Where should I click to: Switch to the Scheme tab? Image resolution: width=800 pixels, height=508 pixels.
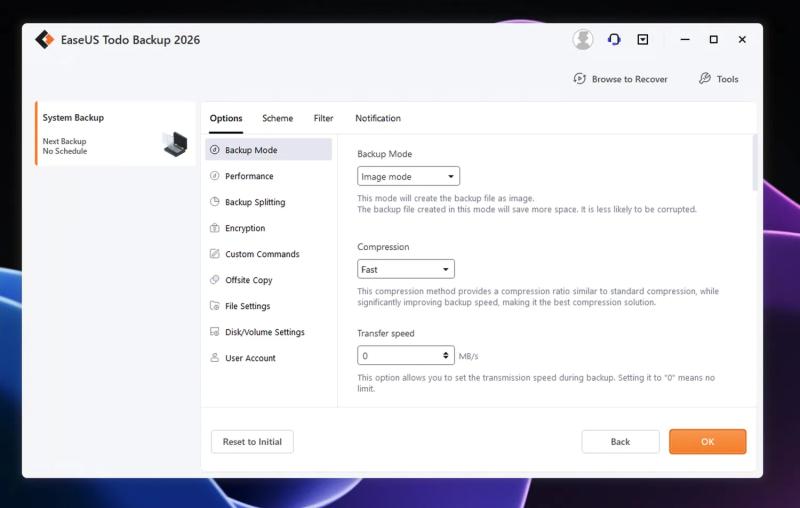point(278,118)
